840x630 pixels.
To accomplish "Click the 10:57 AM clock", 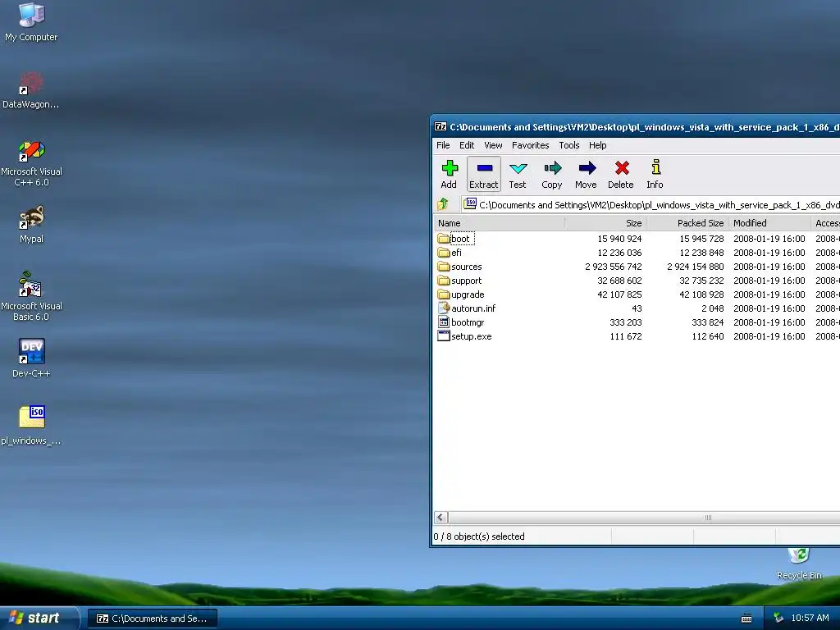I will (810, 619).
